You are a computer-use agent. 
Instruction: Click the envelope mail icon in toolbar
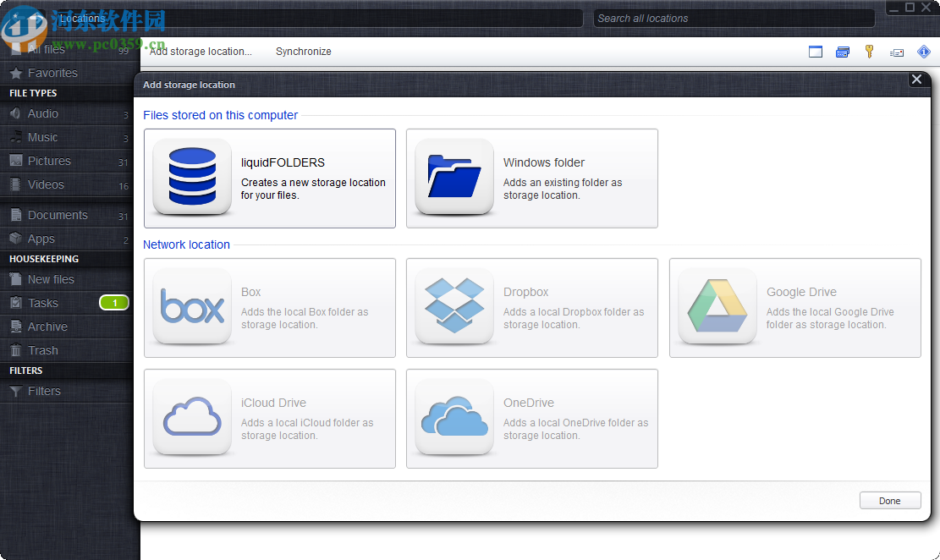point(897,52)
